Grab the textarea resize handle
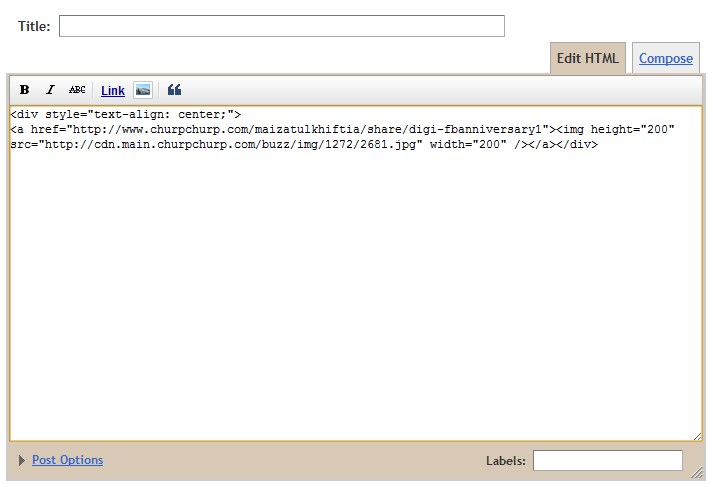This screenshot has width=713, height=487. [x=698, y=437]
